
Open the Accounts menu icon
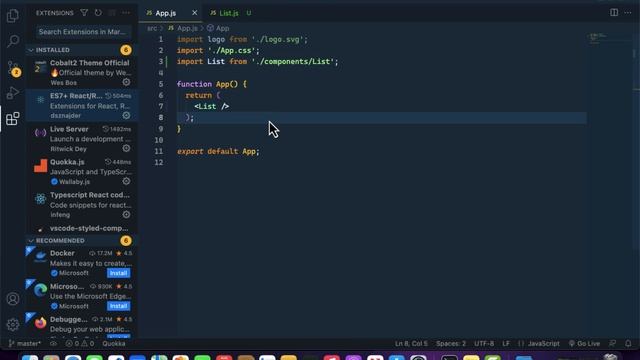13,299
